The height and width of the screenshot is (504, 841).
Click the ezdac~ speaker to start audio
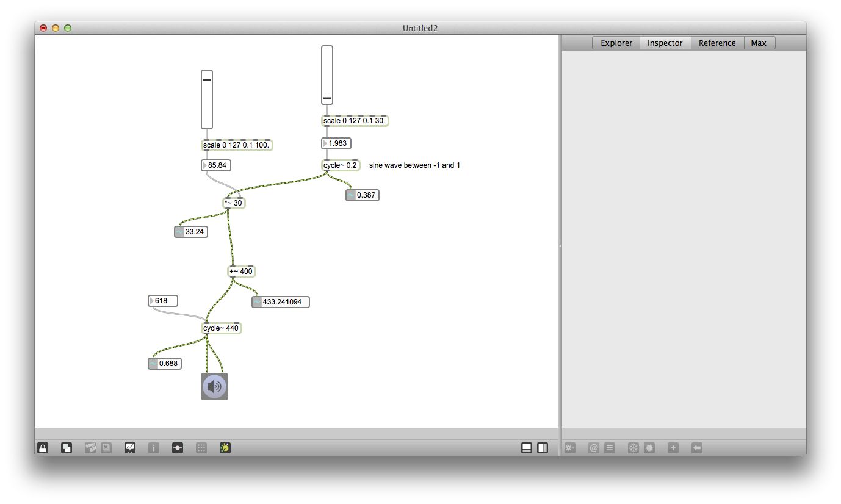[214, 386]
